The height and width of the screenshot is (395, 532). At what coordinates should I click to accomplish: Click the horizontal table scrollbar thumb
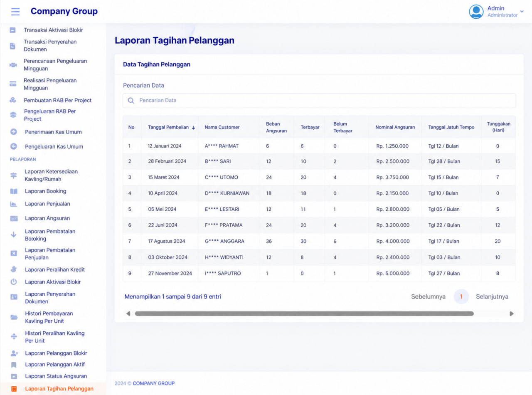pos(304,314)
